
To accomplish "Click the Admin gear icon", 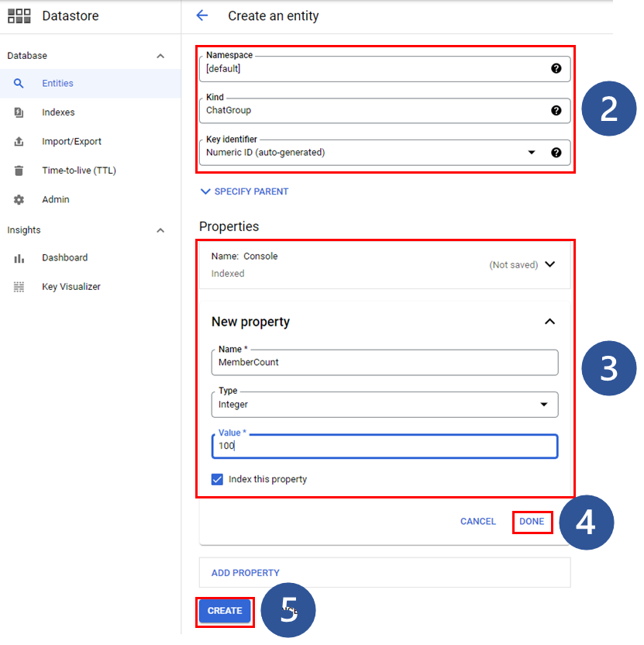I will pos(19,199).
